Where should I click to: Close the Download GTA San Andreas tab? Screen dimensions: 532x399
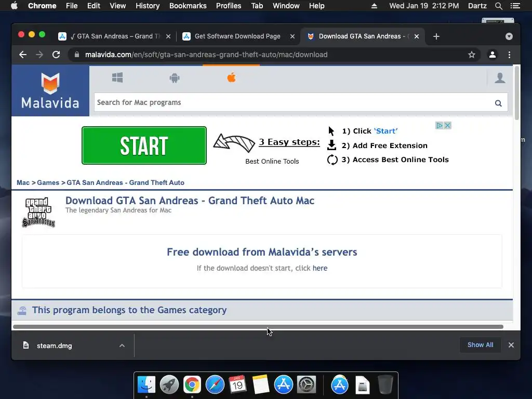(417, 36)
